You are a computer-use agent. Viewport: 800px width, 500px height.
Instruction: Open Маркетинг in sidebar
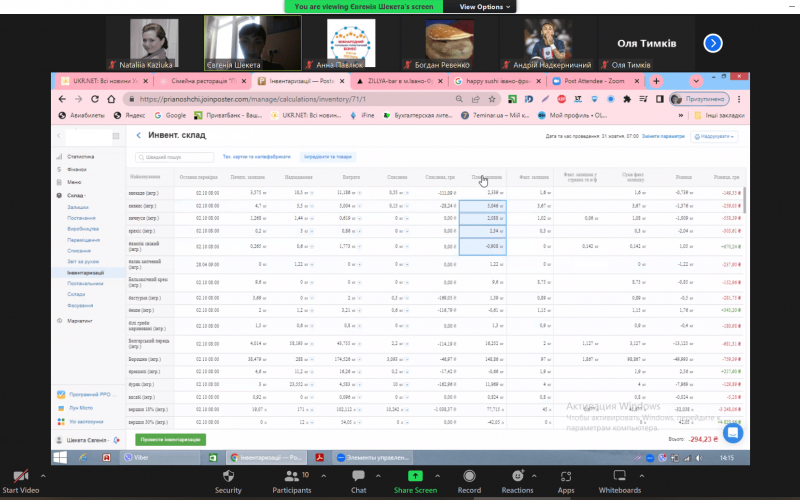tap(80, 321)
